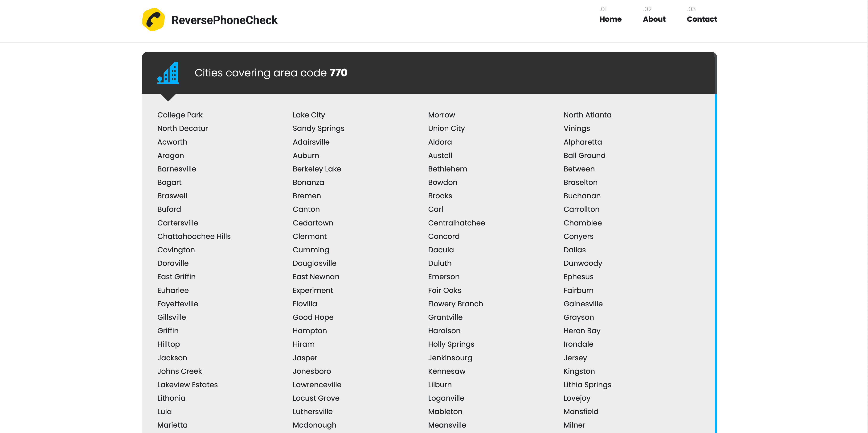868x433 pixels.
Task: Click the North Atlanta city link
Action: point(587,115)
